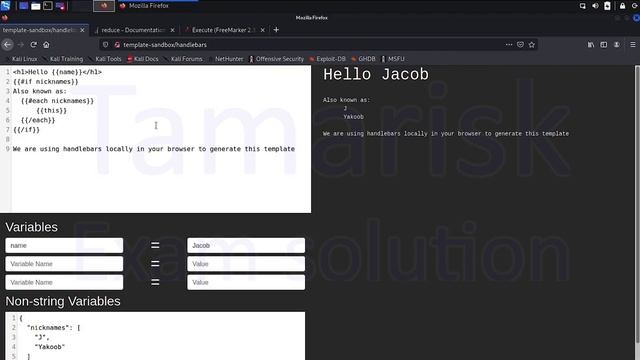Open a new browser tab
Screen dimensions: 640x360
point(276,30)
